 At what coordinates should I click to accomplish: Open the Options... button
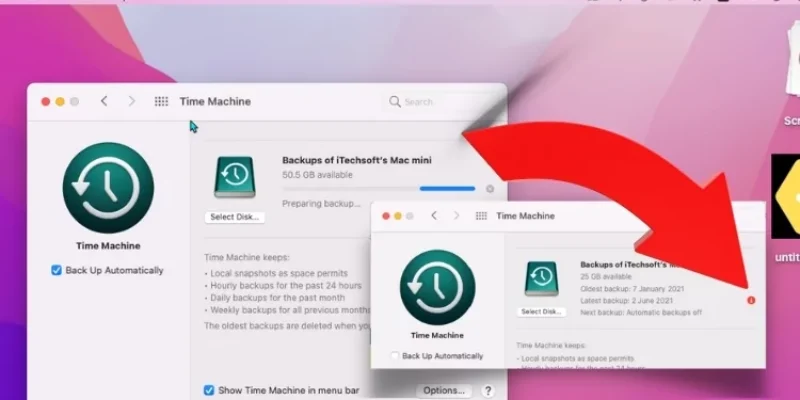tap(444, 391)
